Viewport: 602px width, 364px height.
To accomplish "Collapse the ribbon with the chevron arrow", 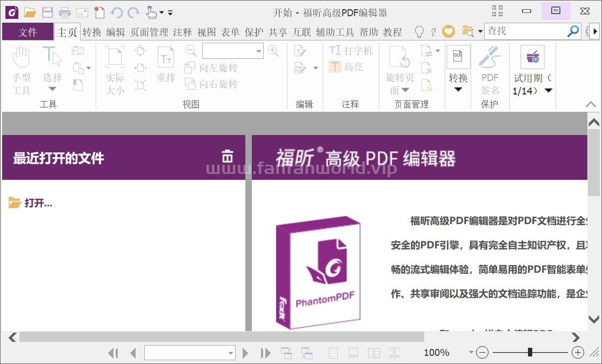I will (x=591, y=104).
